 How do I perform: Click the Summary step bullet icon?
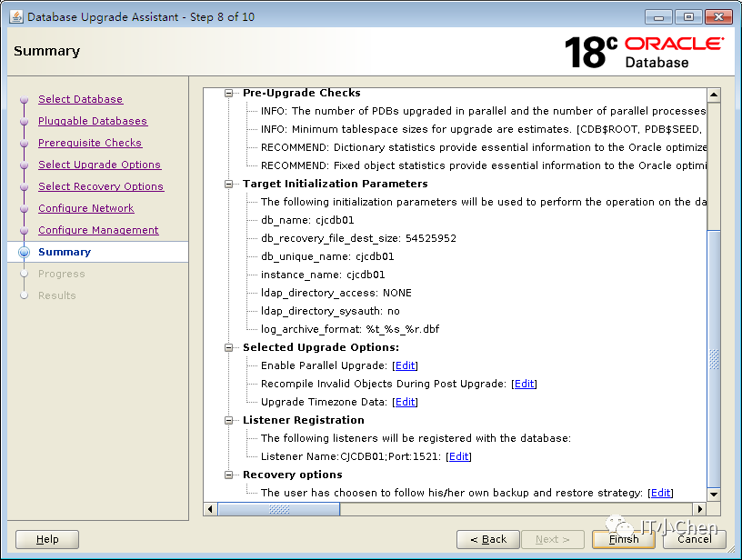tap(25, 252)
